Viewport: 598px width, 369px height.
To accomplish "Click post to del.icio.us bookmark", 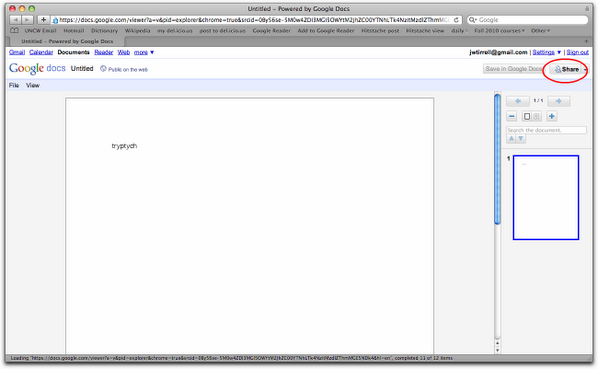I will pyautogui.click(x=222, y=30).
